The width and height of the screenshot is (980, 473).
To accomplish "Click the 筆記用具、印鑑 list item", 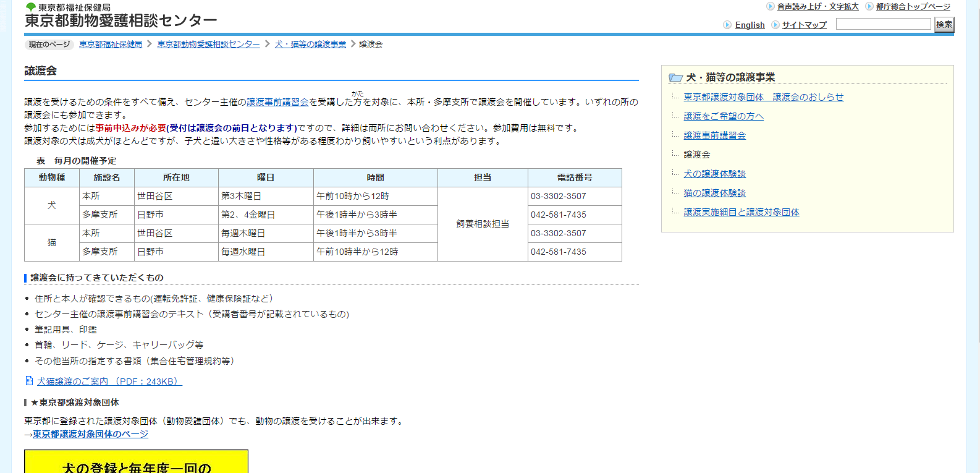I will pyautogui.click(x=65, y=330).
